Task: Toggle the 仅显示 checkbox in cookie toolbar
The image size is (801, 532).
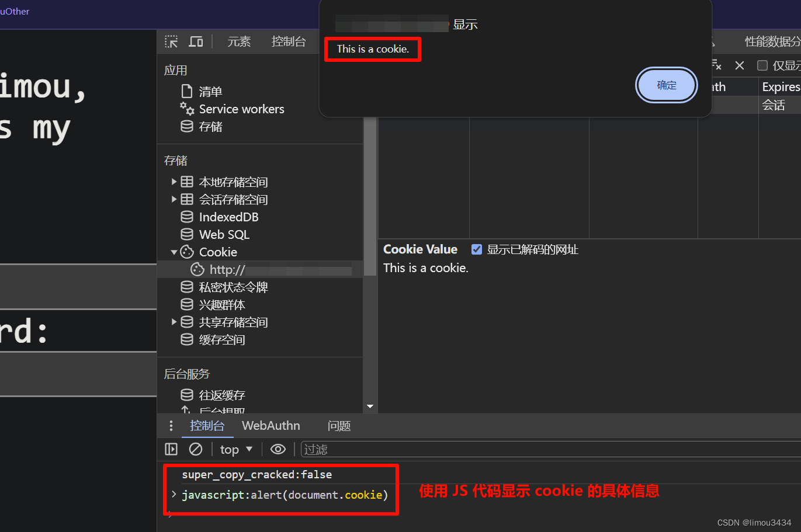Action: click(762, 65)
